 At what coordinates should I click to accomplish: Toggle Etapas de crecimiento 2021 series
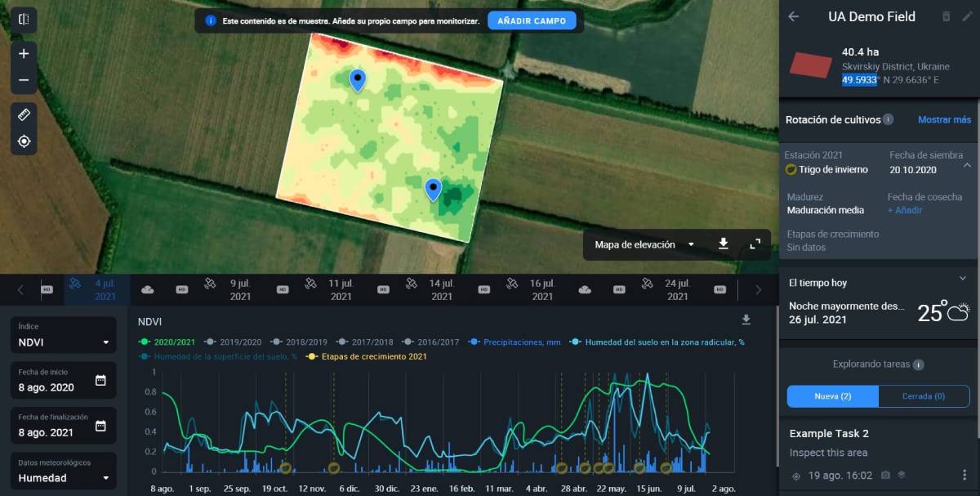point(373,356)
